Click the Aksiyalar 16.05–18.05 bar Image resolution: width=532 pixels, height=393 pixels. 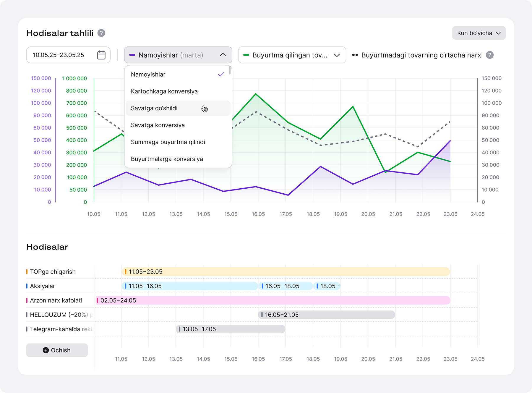(286, 286)
